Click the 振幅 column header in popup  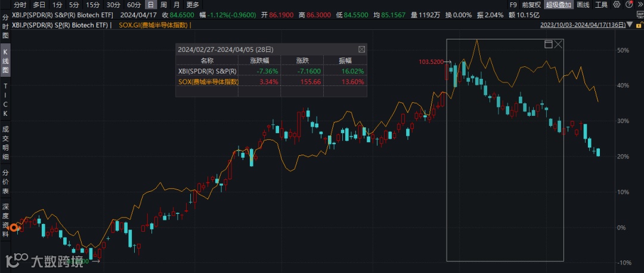(345, 60)
